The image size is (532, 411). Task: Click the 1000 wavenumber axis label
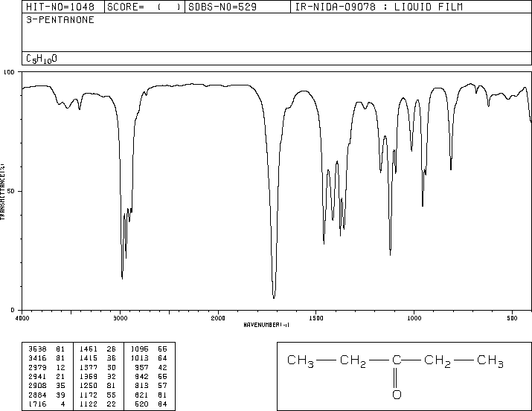coord(414,318)
